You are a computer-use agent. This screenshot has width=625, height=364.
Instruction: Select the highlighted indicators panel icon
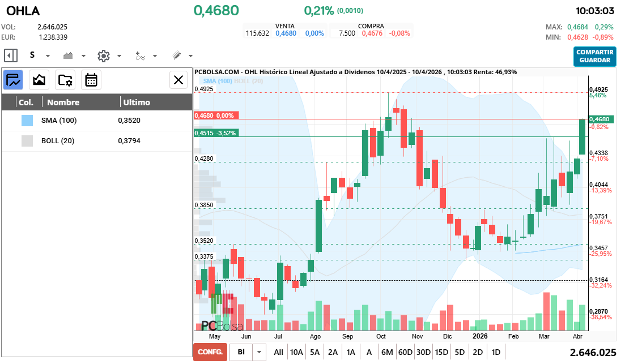[x=12, y=80]
